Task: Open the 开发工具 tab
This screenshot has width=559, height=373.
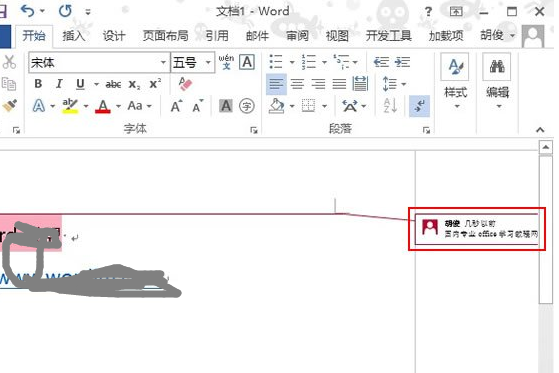Action: (x=389, y=36)
